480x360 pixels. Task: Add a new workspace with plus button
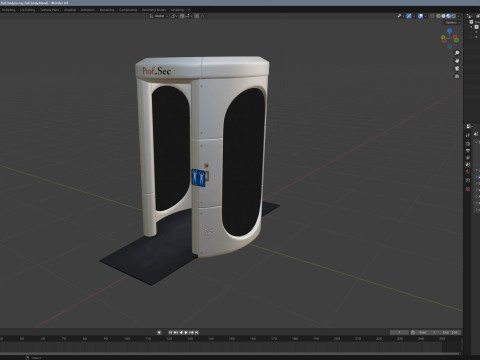tap(189, 10)
